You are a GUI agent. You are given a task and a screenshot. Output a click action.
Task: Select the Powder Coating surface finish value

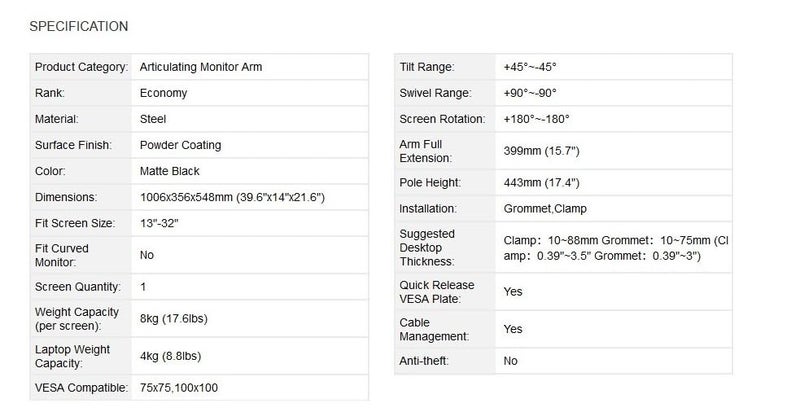tap(181, 145)
